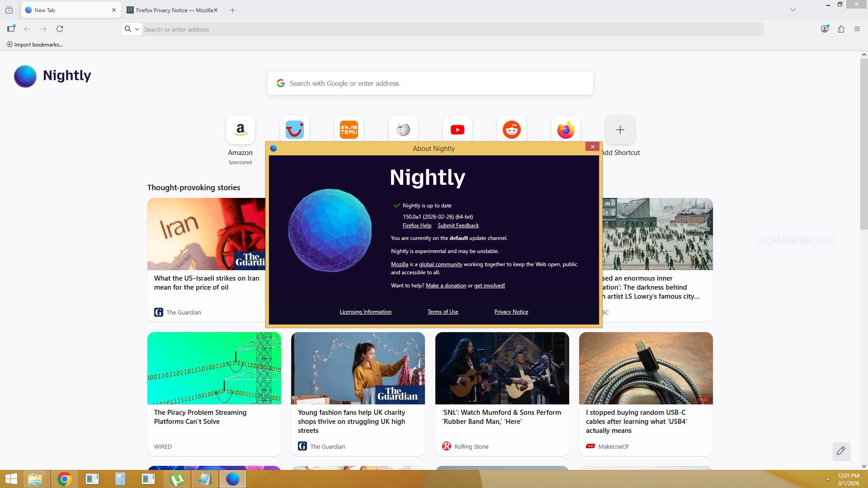Open the Wikipedia shortcut tile

[x=403, y=130]
